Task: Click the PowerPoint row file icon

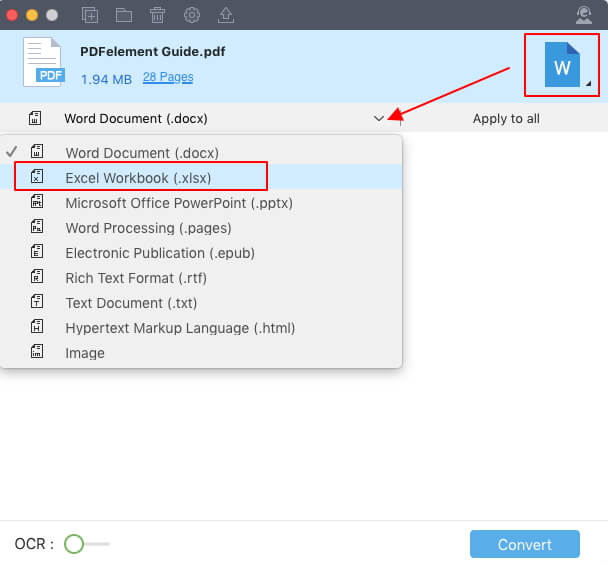Action: tap(37, 201)
